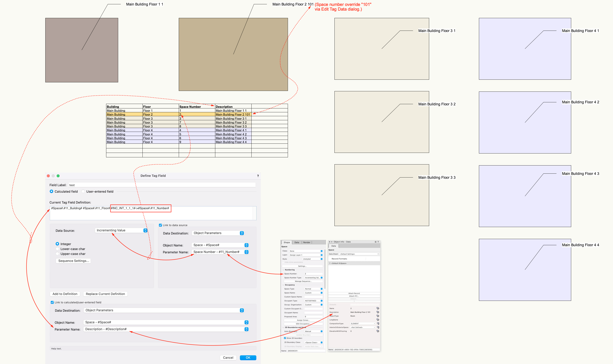
Task: Disable Link to data source
Action: pyautogui.click(x=160, y=225)
